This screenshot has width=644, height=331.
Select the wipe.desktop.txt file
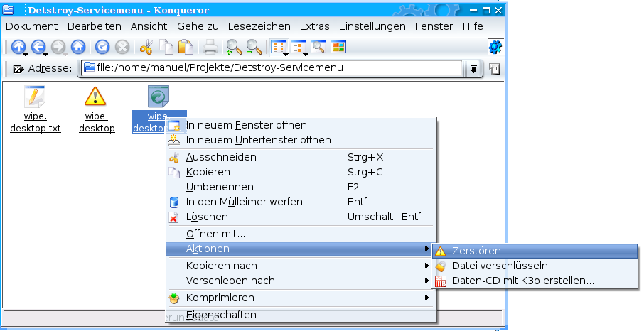point(36,109)
